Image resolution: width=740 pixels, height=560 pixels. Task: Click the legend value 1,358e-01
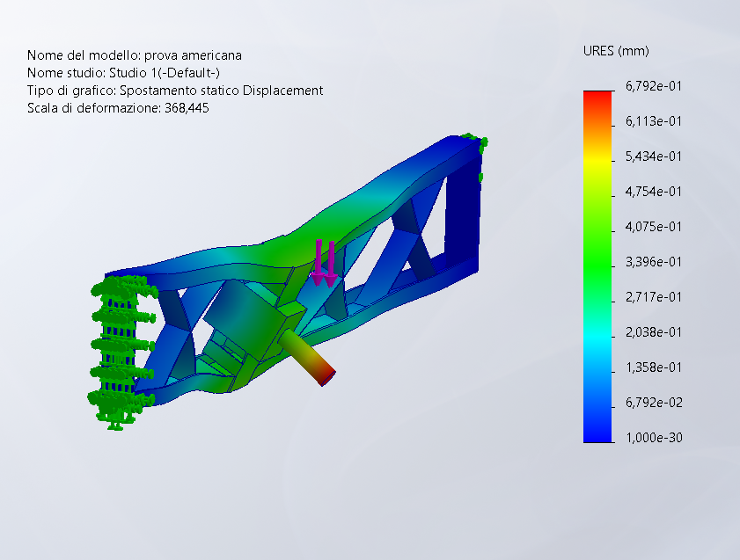(654, 367)
